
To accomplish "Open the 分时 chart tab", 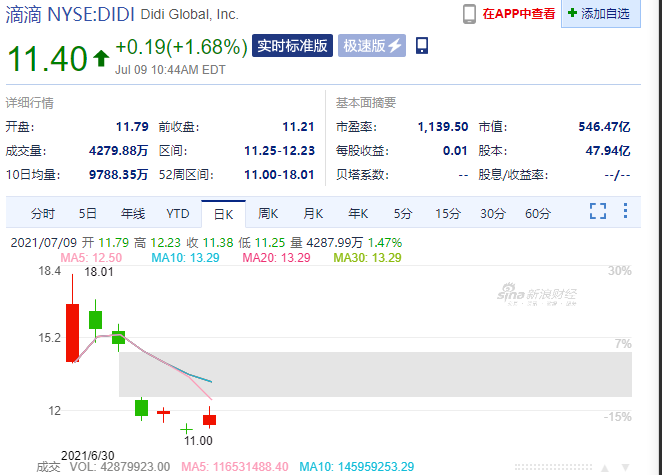I will point(43,214).
